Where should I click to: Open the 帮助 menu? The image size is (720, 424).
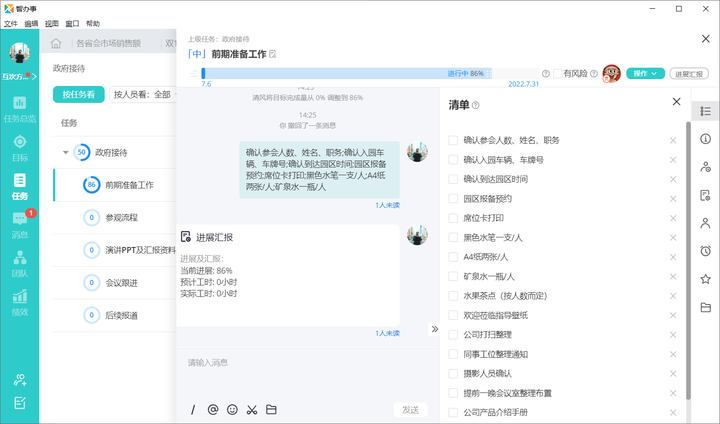93,23
